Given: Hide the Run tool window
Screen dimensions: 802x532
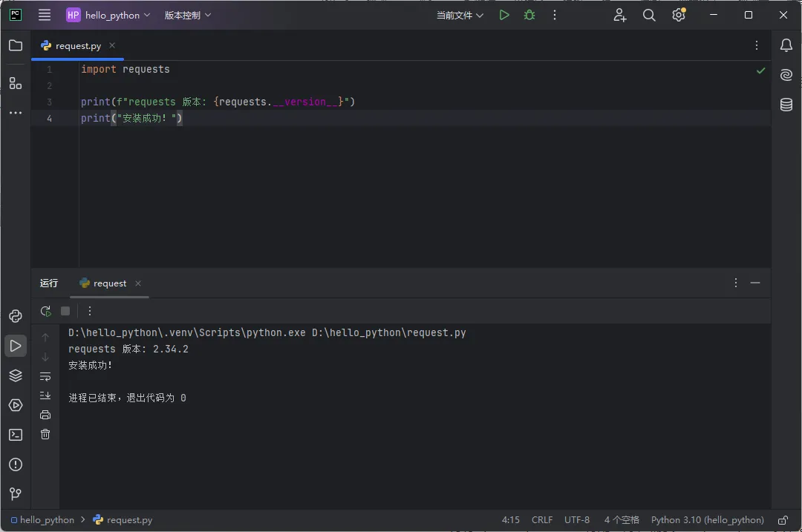Looking at the screenshot, I should tap(755, 283).
